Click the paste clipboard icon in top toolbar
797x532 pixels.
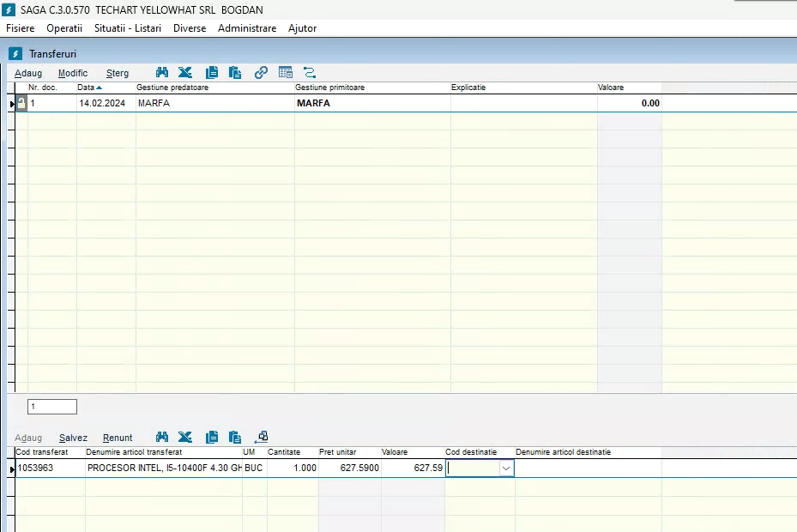(x=235, y=73)
